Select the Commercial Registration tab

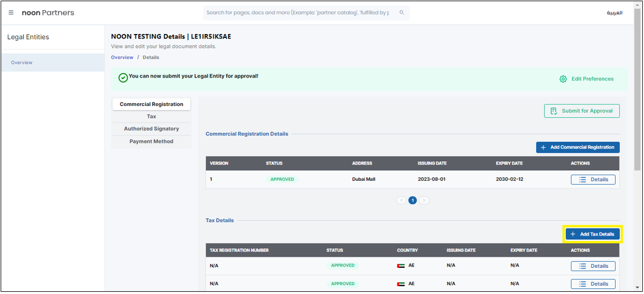pyautogui.click(x=151, y=104)
